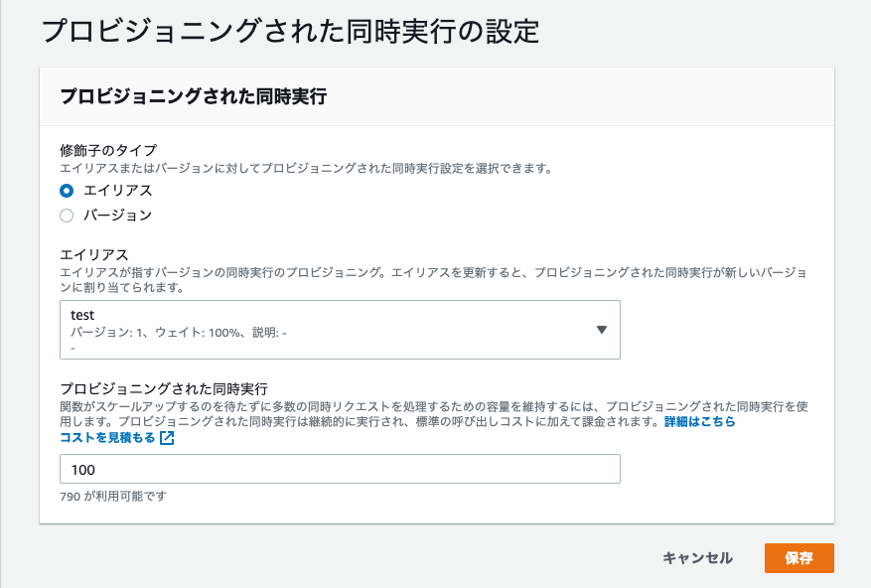Click the page title プロビジョニングされた同時実行の設定
871x588 pixels.
pos(291,31)
